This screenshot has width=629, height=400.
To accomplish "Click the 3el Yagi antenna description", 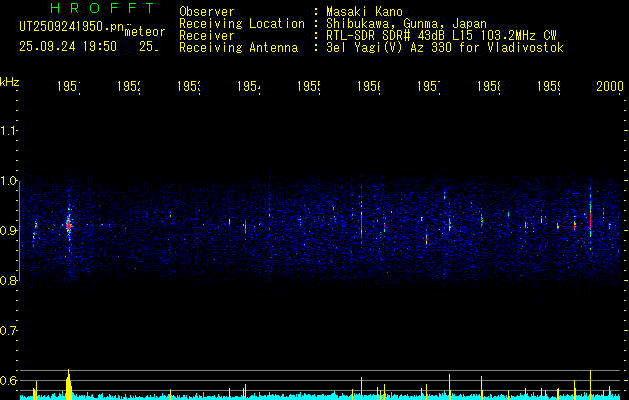I will coord(444,47).
